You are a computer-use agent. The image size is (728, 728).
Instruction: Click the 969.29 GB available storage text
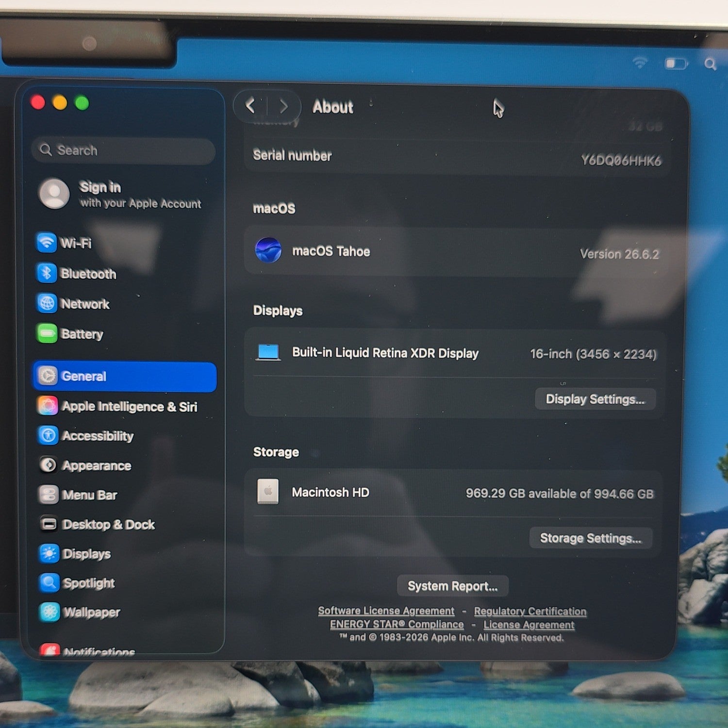pyautogui.click(x=560, y=494)
